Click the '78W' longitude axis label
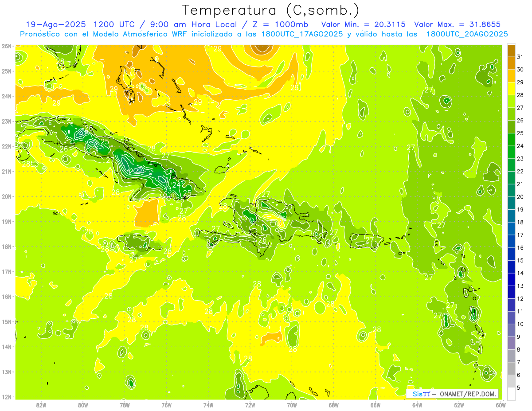 point(125,405)
